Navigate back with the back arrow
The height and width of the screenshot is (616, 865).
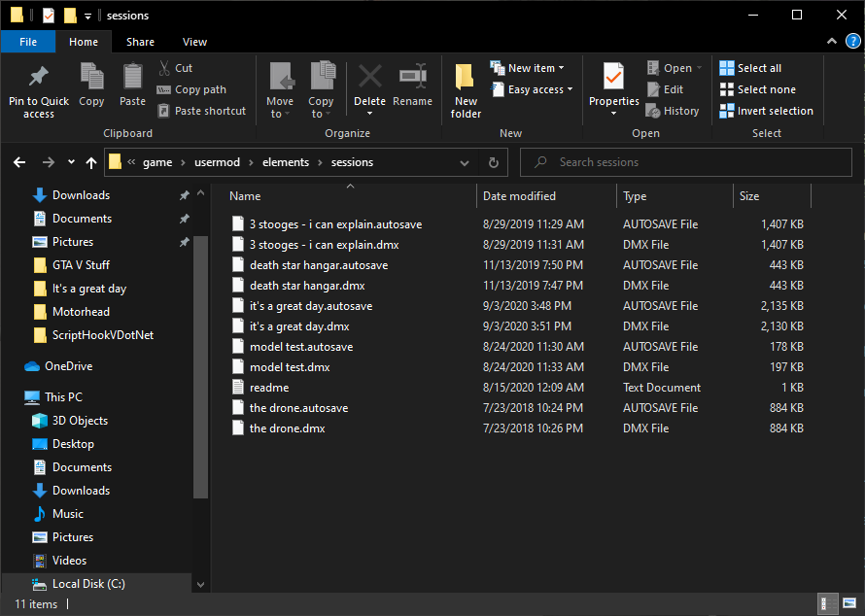[x=19, y=162]
